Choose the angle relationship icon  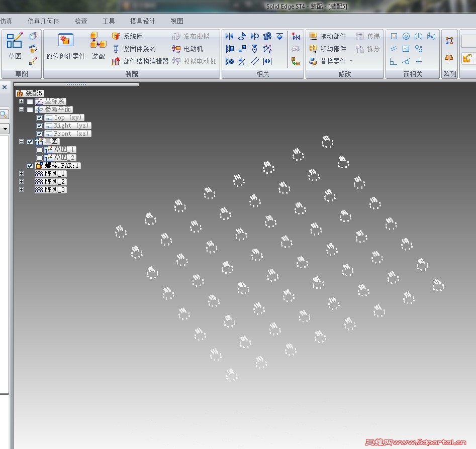tap(242, 61)
